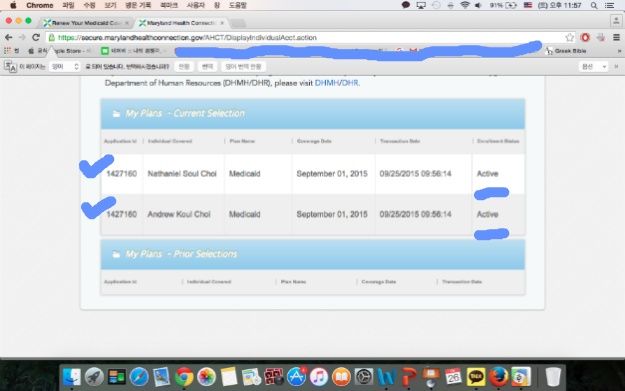
Task: Go back with the Chrome back arrow
Action: [8, 37]
